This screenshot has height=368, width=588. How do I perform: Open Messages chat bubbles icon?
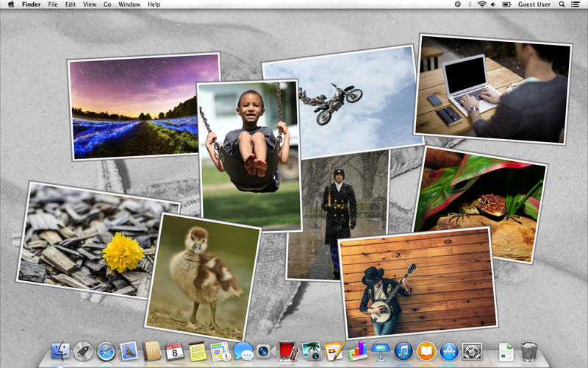(243, 352)
